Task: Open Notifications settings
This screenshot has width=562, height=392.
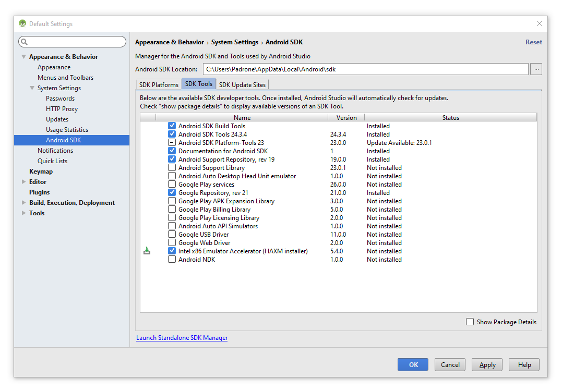Action: [55, 151]
